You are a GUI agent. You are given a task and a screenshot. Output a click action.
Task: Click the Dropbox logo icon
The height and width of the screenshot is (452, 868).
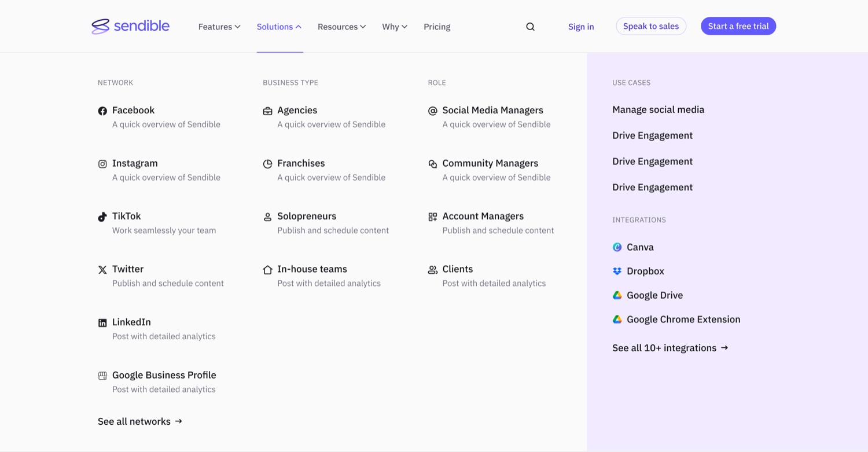pyautogui.click(x=617, y=271)
